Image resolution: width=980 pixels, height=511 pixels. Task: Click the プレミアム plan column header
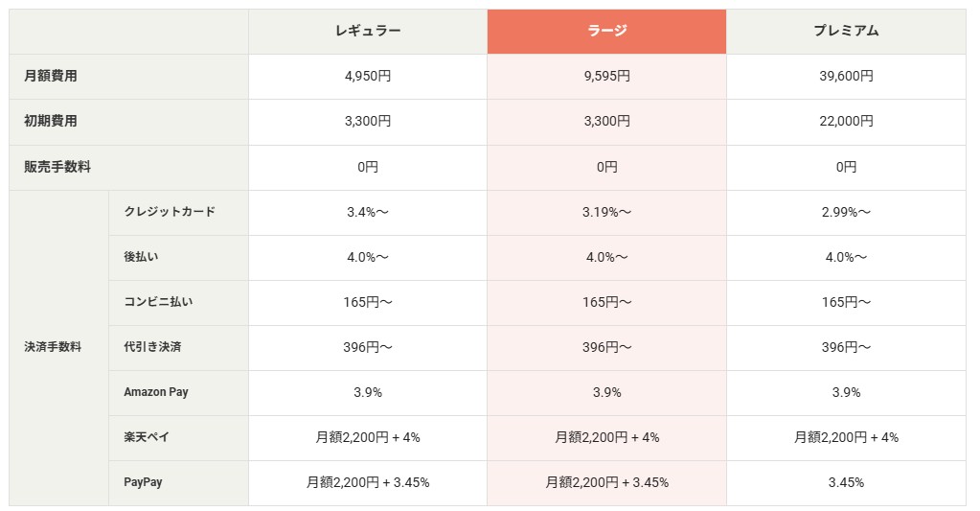846,31
